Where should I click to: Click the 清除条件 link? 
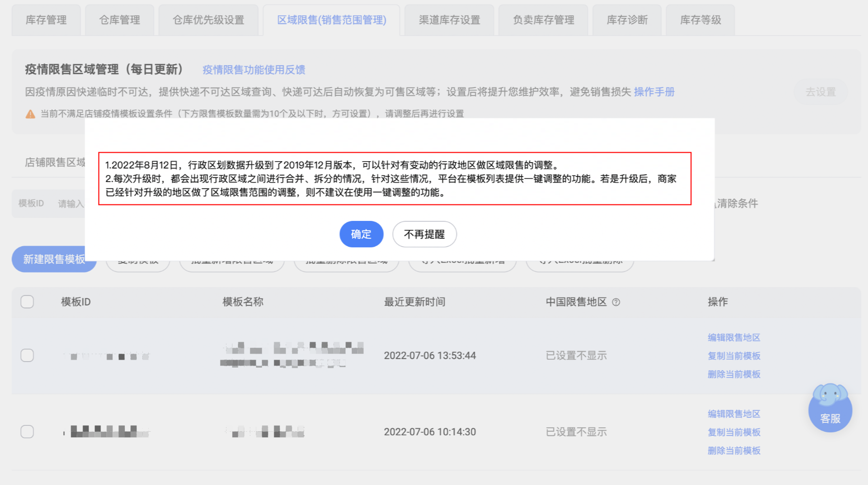[x=737, y=203]
